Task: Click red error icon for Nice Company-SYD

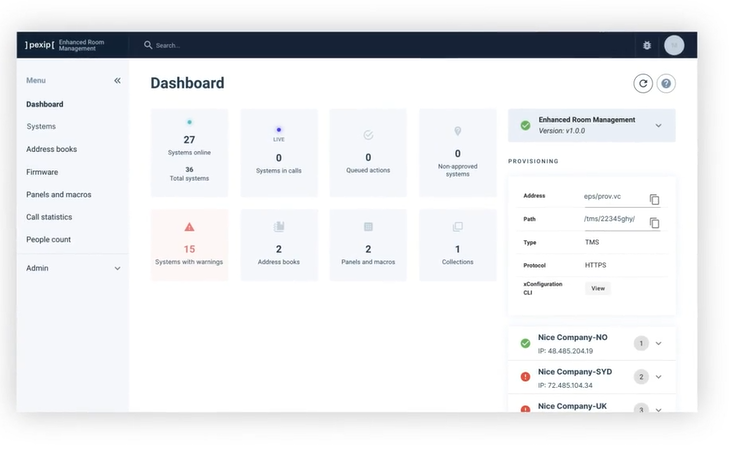Action: pos(526,376)
